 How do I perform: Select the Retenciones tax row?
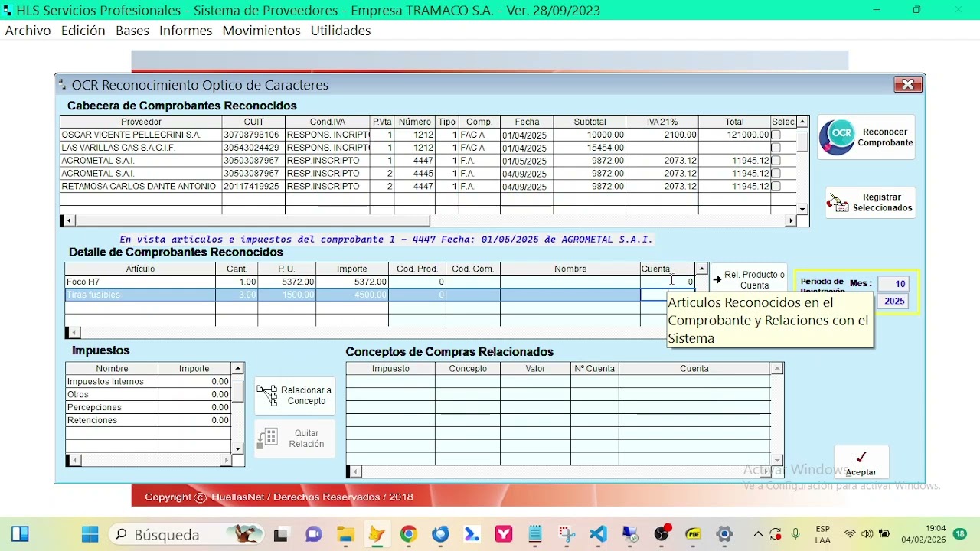pos(148,421)
